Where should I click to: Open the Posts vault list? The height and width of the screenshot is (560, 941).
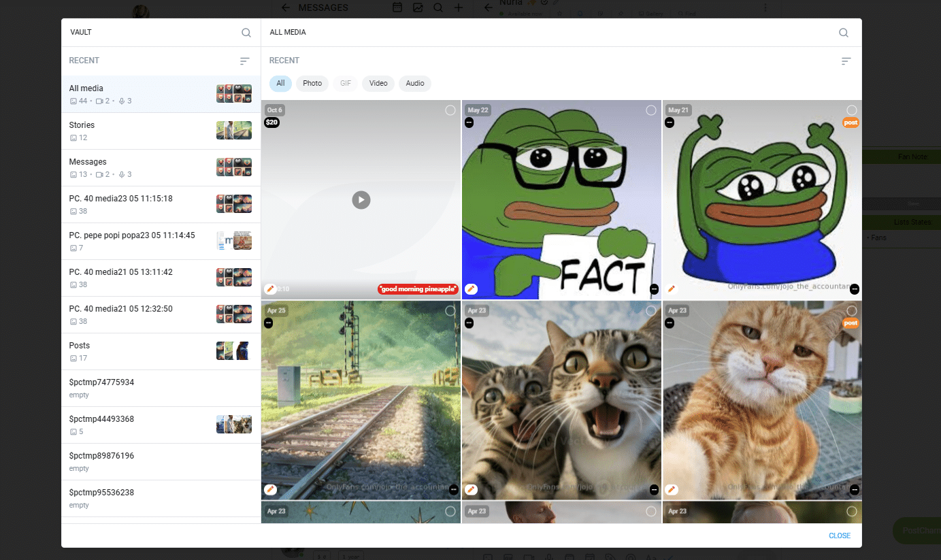pyautogui.click(x=161, y=351)
